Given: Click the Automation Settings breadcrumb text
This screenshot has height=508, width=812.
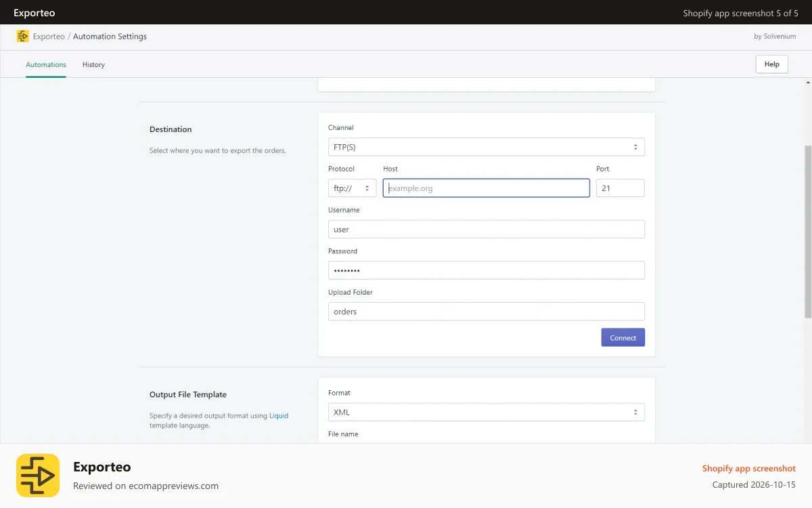Looking at the screenshot, I should coord(110,37).
